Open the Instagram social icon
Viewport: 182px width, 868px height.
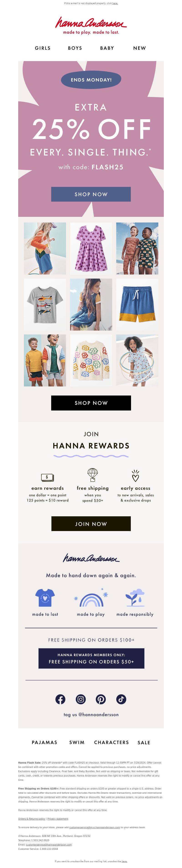coord(81,699)
